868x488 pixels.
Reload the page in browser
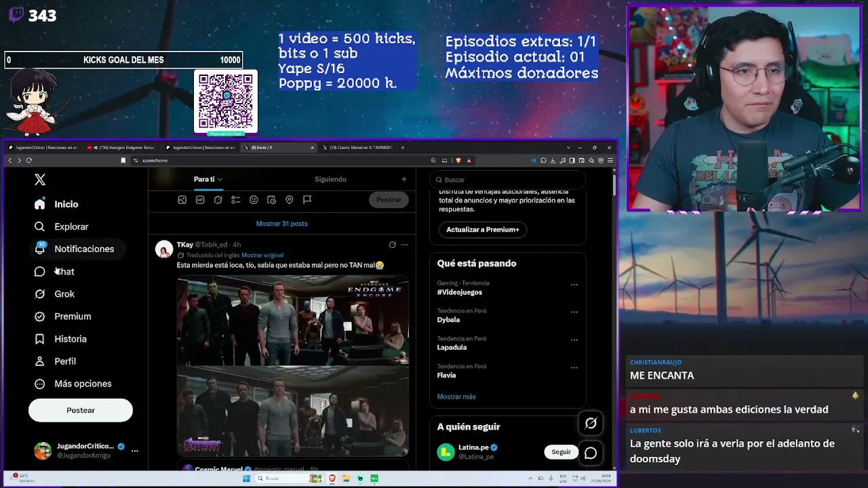tap(29, 161)
